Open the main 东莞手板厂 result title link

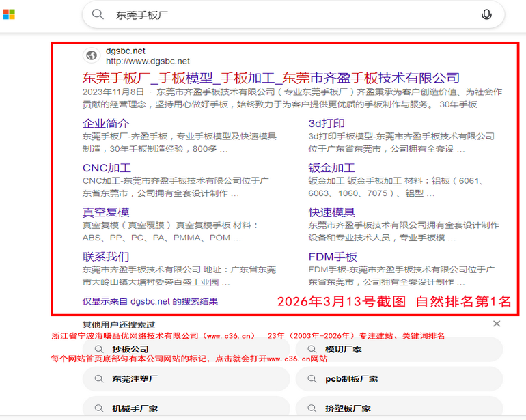pyautogui.click(x=271, y=77)
